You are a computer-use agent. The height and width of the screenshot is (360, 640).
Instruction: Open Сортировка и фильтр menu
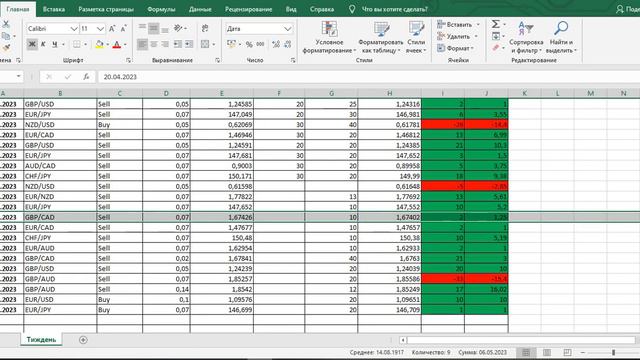pos(526,37)
